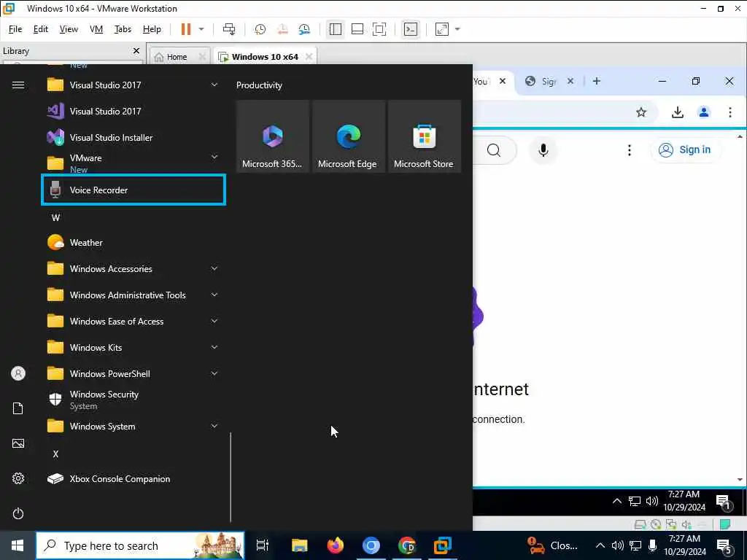
Task: Open the Microsoft Store tile
Action: coord(424,136)
